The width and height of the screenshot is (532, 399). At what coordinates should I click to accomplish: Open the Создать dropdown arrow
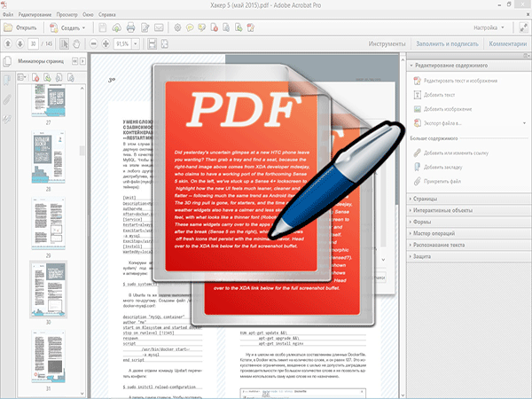(x=84, y=28)
